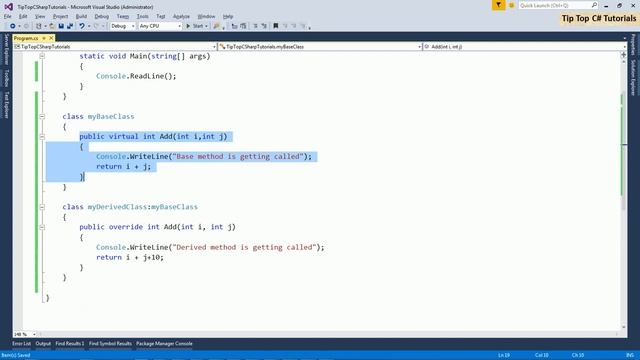The width and height of the screenshot is (640, 360).
Task: Click the INS indicator in status bar
Action: [630, 355]
